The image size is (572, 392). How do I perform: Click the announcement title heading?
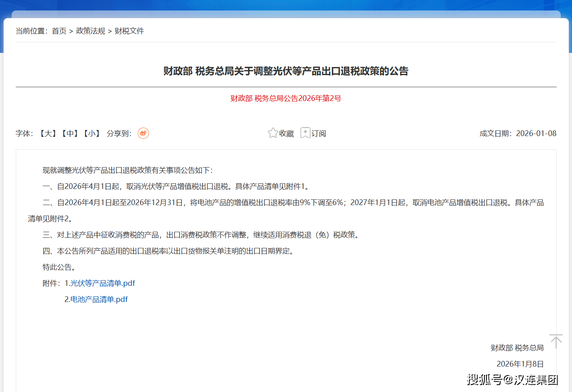(x=286, y=71)
